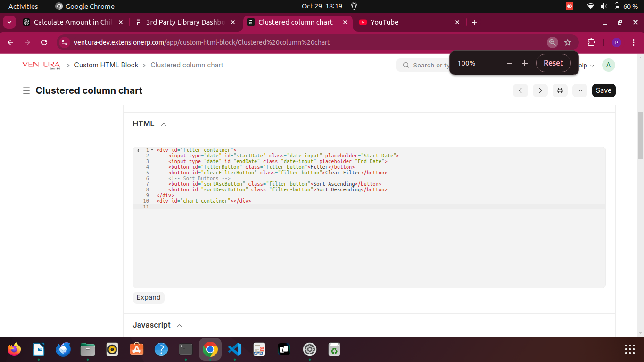Bookmark this page with star icon

pos(568,42)
